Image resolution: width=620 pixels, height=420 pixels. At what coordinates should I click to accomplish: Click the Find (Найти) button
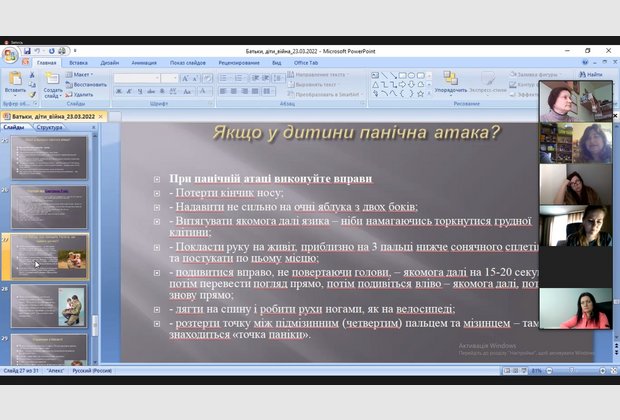[x=592, y=74]
